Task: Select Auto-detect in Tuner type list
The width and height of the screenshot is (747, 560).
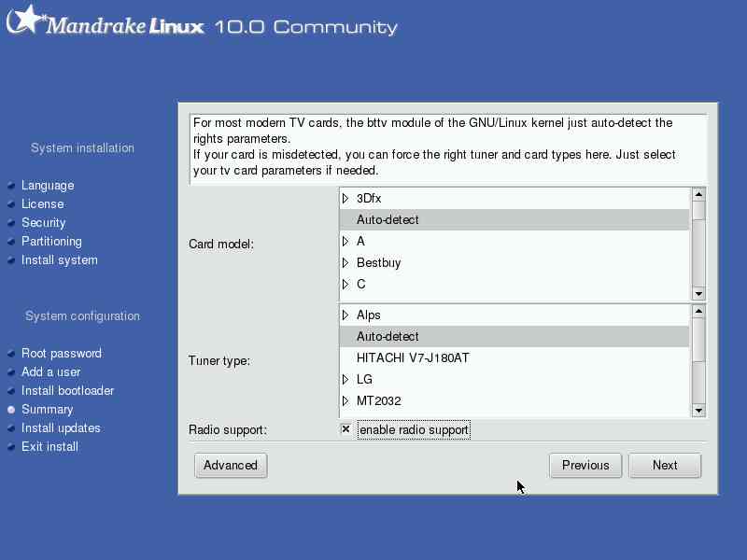Action: coord(514,337)
